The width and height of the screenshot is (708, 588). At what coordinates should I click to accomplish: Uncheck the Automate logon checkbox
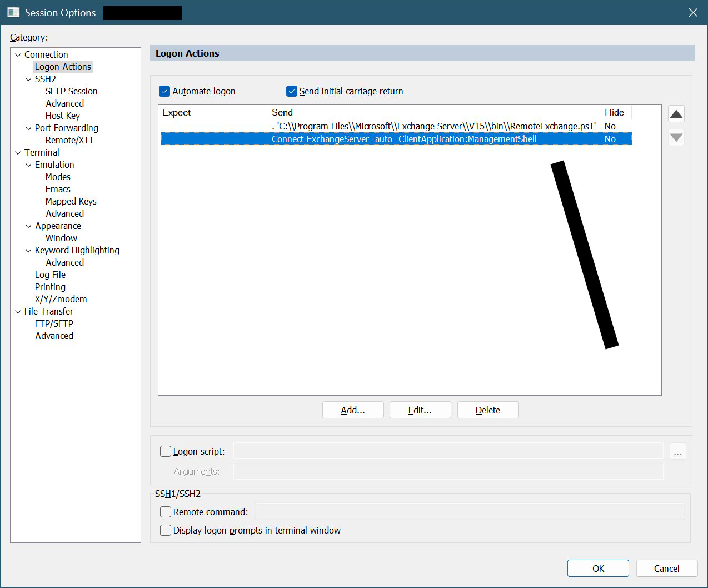tap(164, 91)
